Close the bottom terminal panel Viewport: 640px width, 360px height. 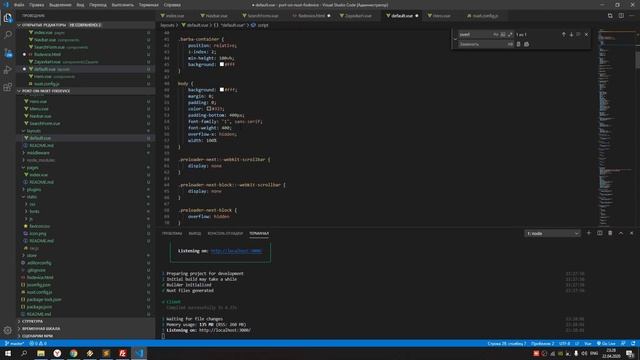coord(631,233)
